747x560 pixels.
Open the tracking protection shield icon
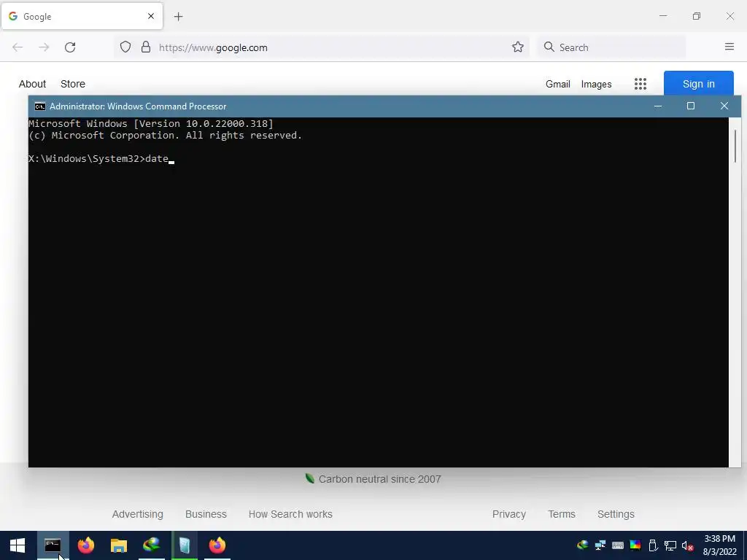pyautogui.click(x=125, y=47)
